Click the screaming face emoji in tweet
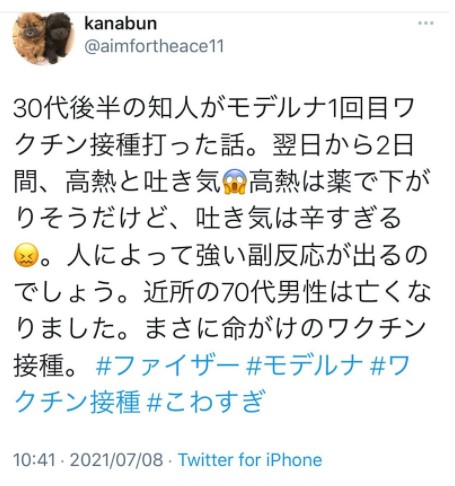Viewport: 455px width, 486px height. tap(235, 182)
